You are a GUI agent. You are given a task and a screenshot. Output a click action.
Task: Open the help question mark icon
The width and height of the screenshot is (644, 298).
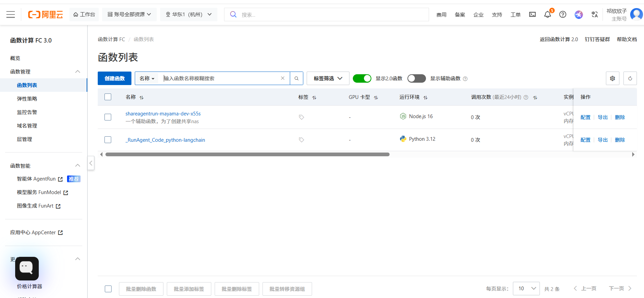[563, 15]
